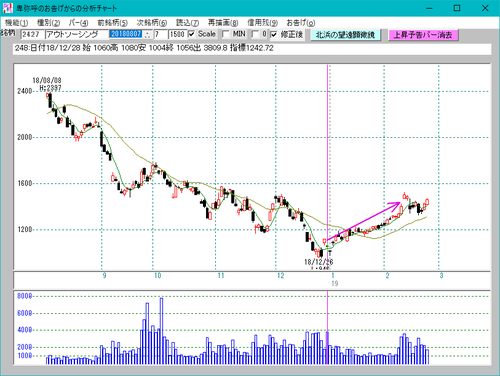Open the 再描画(8) menu
The width and height of the screenshot is (500, 376).
(223, 23)
